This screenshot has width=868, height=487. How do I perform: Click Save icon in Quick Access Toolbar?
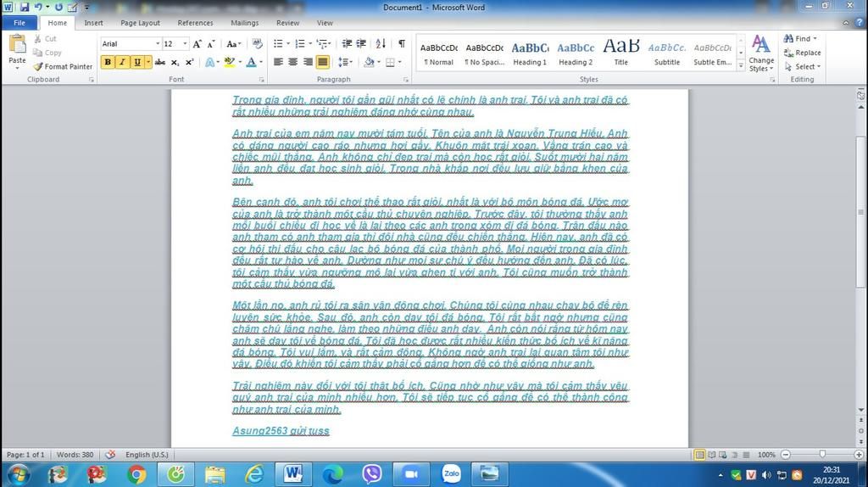click(x=25, y=7)
